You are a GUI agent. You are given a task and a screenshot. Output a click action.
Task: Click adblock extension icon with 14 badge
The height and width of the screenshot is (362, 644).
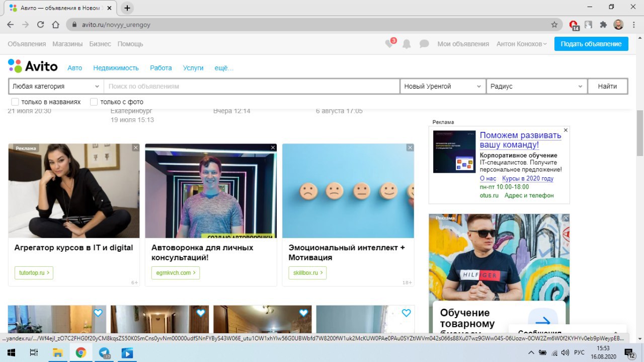[574, 25]
